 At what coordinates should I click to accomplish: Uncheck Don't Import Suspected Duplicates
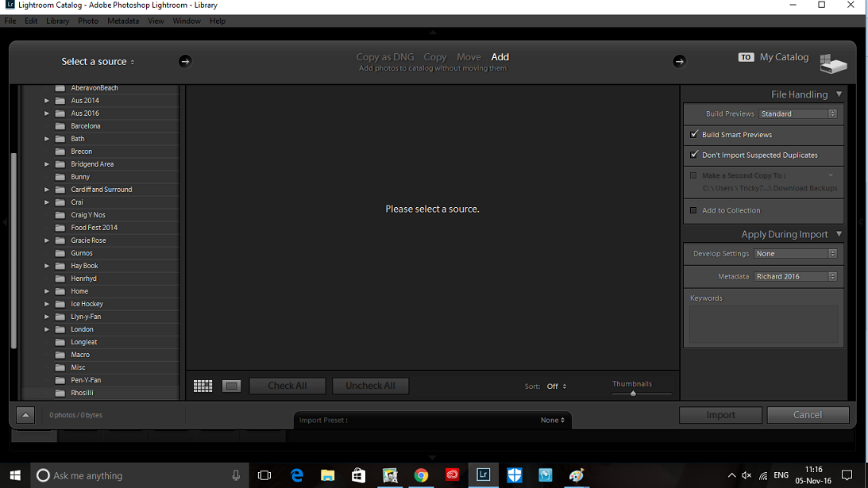tap(694, 156)
